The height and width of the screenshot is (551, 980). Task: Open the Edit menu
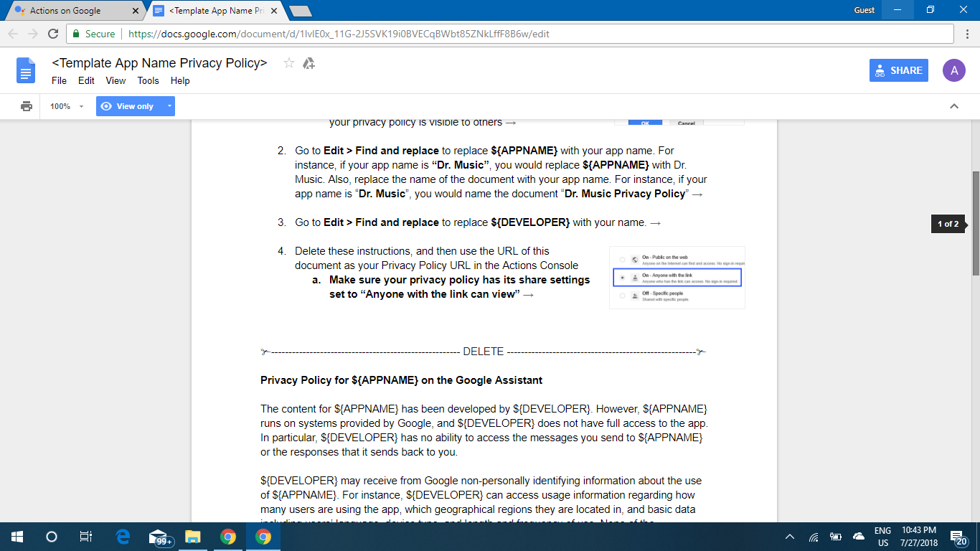coord(86,80)
